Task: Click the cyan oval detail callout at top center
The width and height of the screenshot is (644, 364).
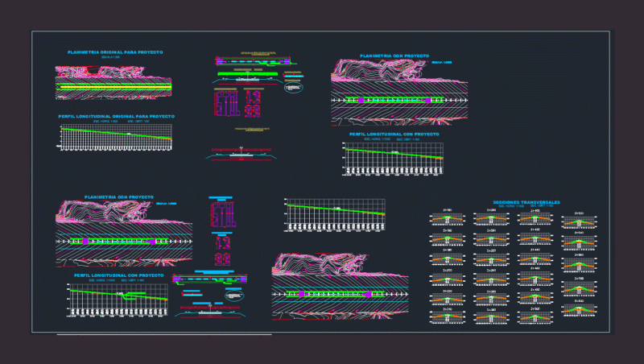Action: click(x=293, y=88)
